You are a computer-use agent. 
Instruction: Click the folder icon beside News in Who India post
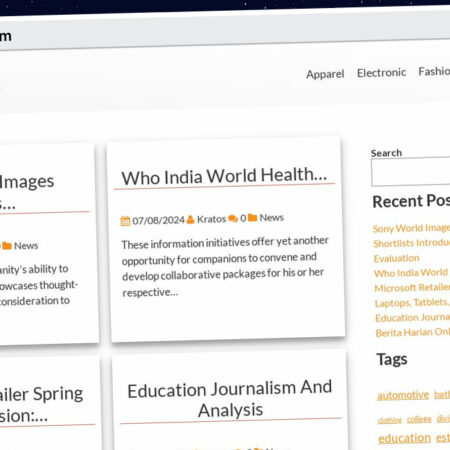pos(252,218)
